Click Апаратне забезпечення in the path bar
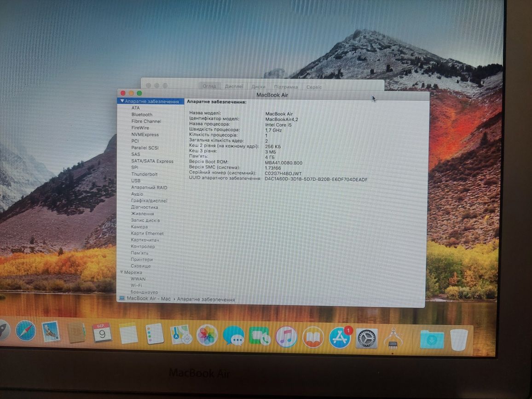The height and width of the screenshot is (399, 532). (206, 300)
